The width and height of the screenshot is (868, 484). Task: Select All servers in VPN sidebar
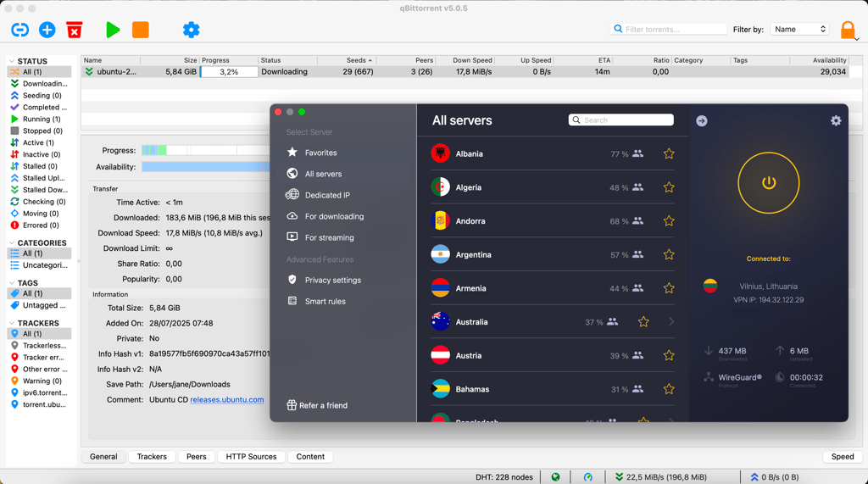(323, 174)
